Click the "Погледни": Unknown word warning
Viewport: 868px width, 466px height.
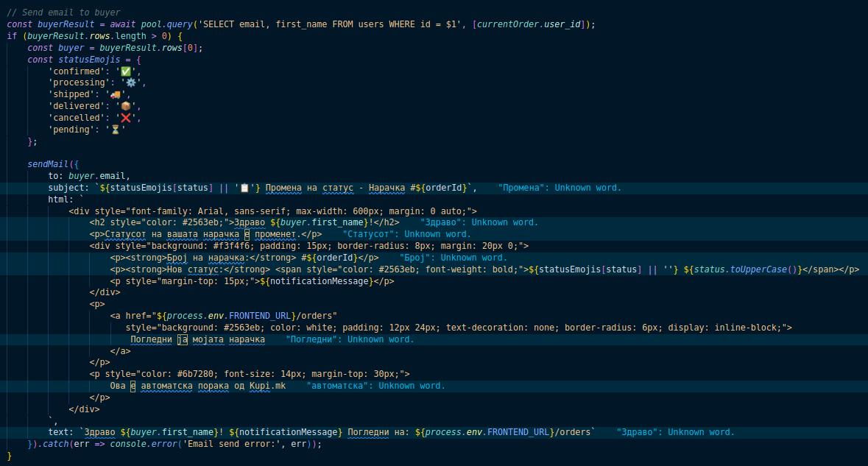point(350,339)
